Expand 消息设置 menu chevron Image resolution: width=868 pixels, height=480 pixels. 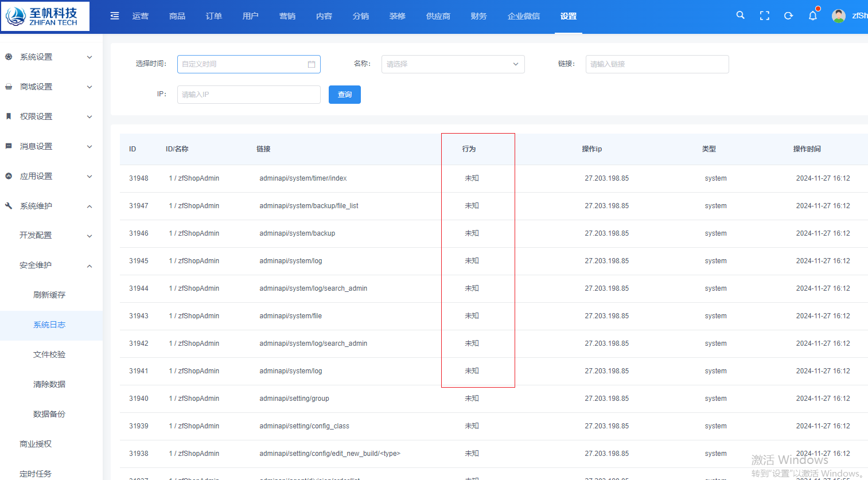89,147
